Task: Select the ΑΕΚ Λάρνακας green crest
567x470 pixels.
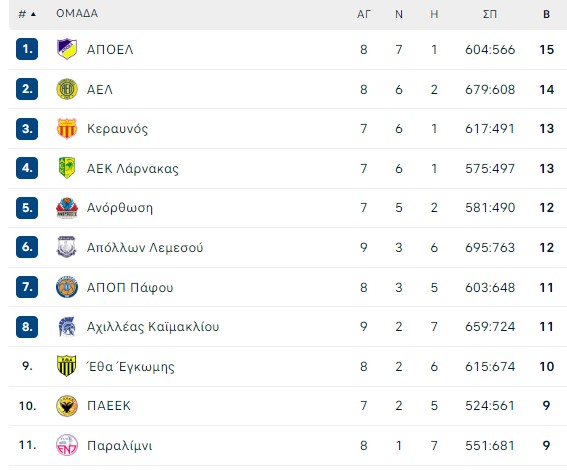Action: pos(67,168)
